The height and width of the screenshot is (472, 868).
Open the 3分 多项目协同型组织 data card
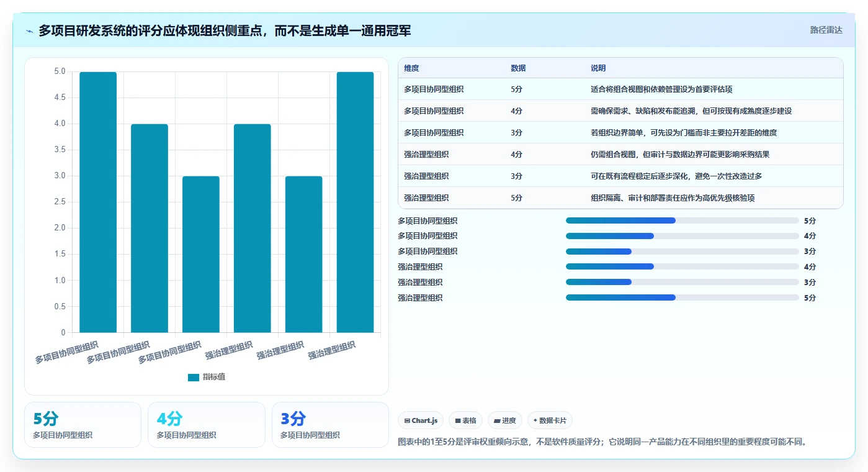(330, 425)
